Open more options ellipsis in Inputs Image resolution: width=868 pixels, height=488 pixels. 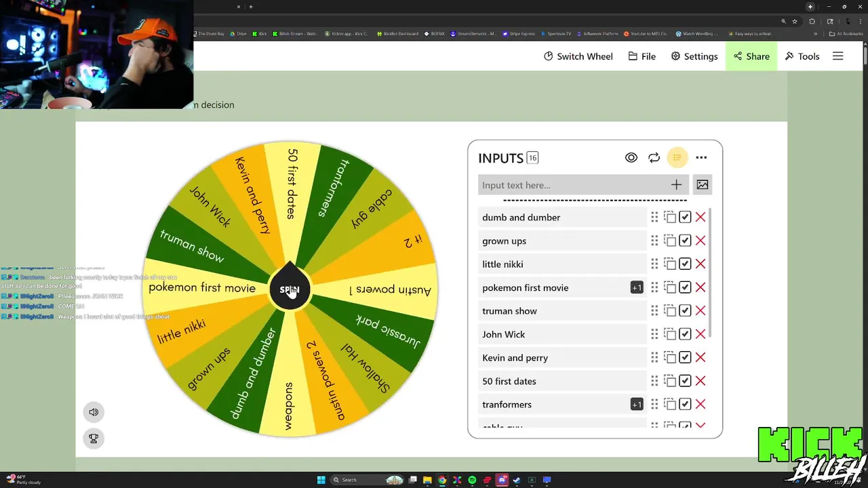701,158
